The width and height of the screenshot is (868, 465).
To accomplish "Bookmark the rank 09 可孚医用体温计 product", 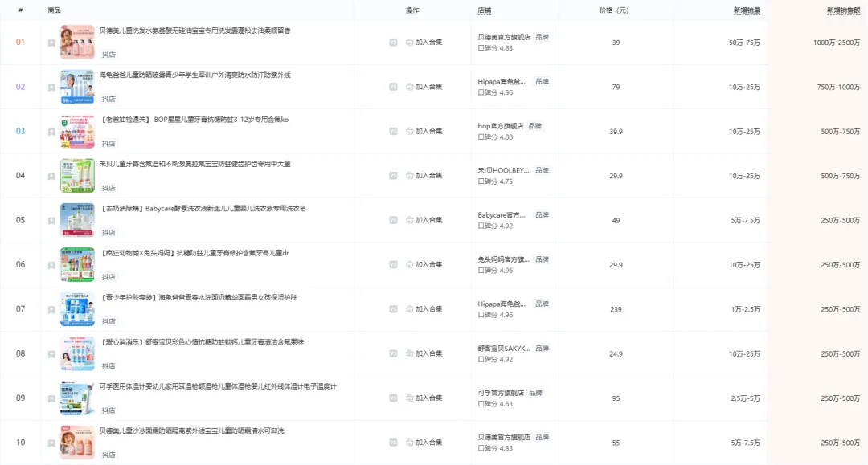I will (x=51, y=398).
